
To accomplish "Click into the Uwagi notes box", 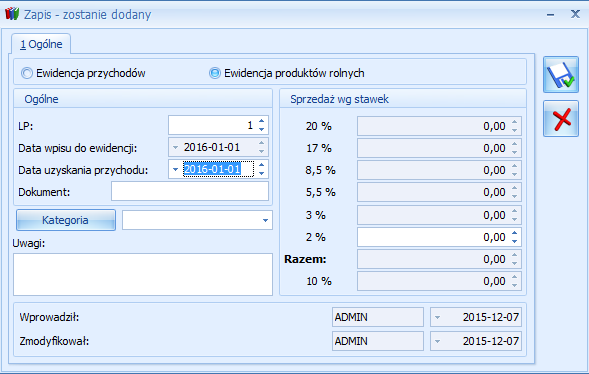I will pyautogui.click(x=143, y=274).
